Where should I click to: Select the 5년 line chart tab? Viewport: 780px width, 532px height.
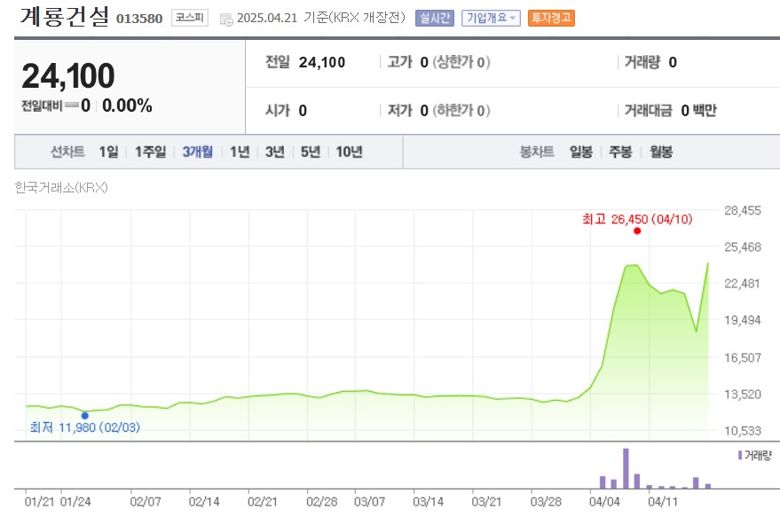tap(311, 152)
